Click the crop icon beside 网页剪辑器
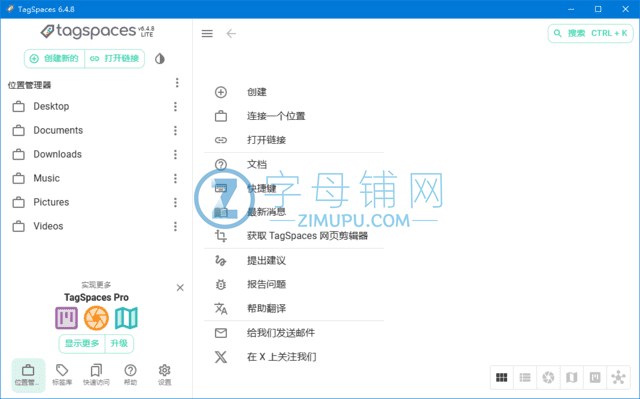The width and height of the screenshot is (640, 399). [x=221, y=236]
